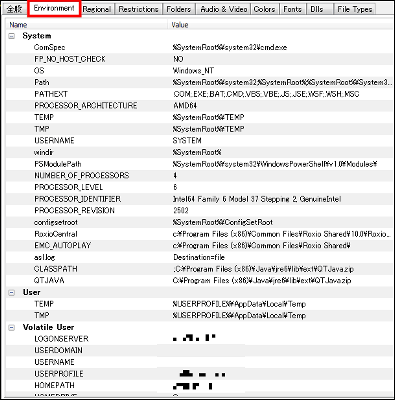Select the PROCESSOR_IDENTIFIER row
The height and width of the screenshot is (400, 395).
tap(199, 199)
